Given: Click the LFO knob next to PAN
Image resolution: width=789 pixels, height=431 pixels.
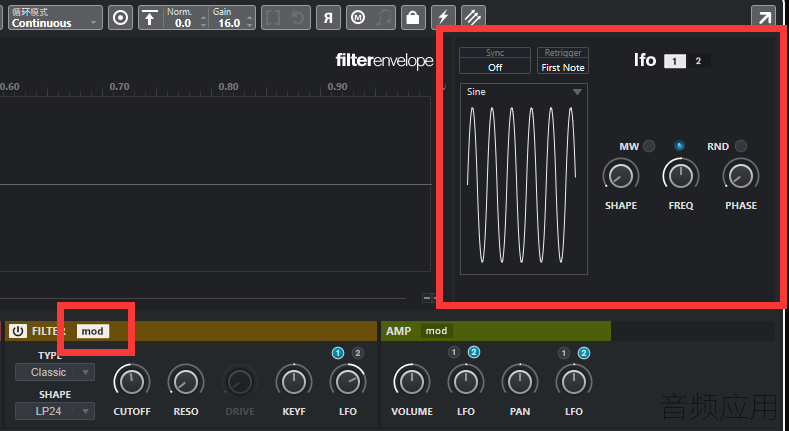Looking at the screenshot, I should click(574, 382).
